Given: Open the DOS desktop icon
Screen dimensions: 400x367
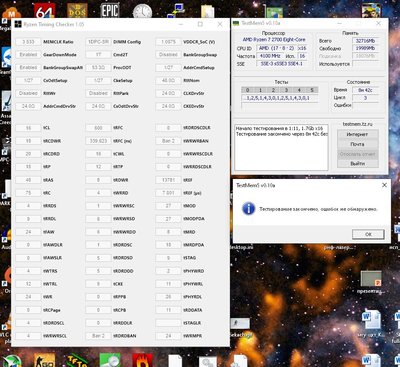Looking at the screenshot, I should 77,11.
